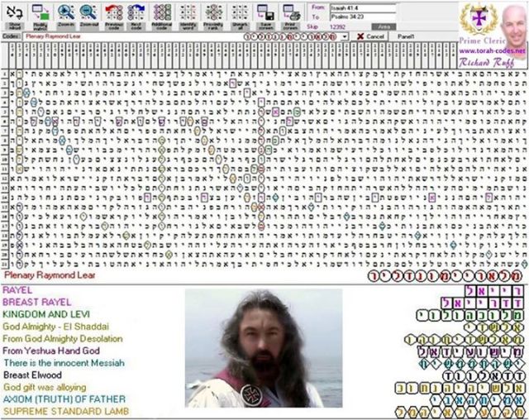
Task: Click the red circled Hebrew letters for Plenary Raymond Lear
Action: coord(445,276)
